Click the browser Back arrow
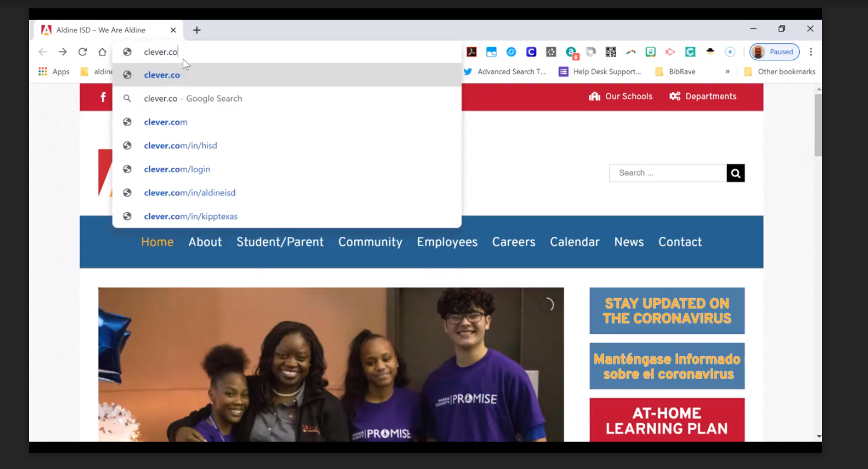868x469 pixels. [x=42, y=52]
